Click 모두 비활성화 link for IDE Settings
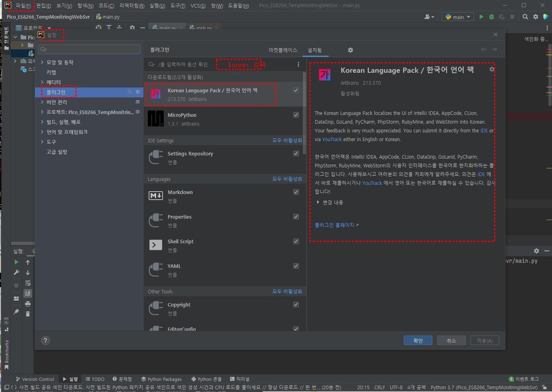Screen dimensions: 552x392 coord(287,140)
